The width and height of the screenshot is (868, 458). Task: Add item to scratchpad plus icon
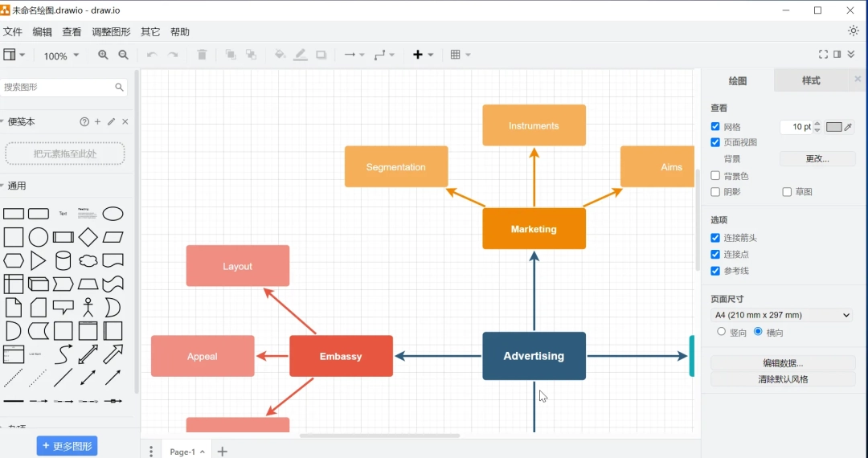pos(97,121)
